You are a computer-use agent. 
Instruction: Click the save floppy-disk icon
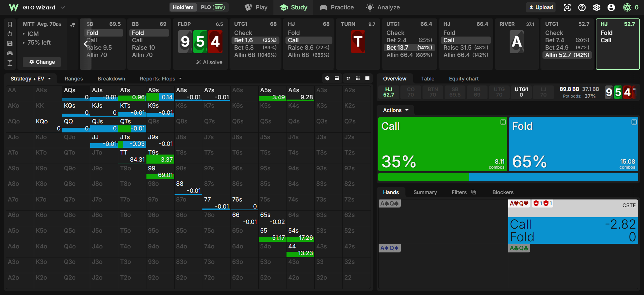10,43
